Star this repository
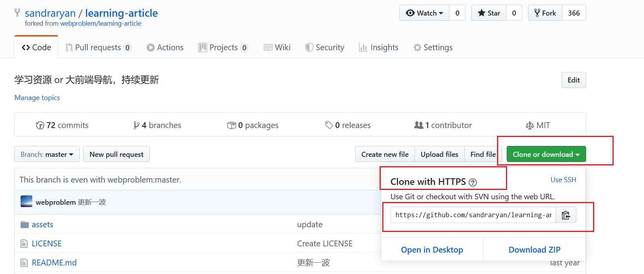Viewport: 644px width, 274px height. click(x=489, y=13)
